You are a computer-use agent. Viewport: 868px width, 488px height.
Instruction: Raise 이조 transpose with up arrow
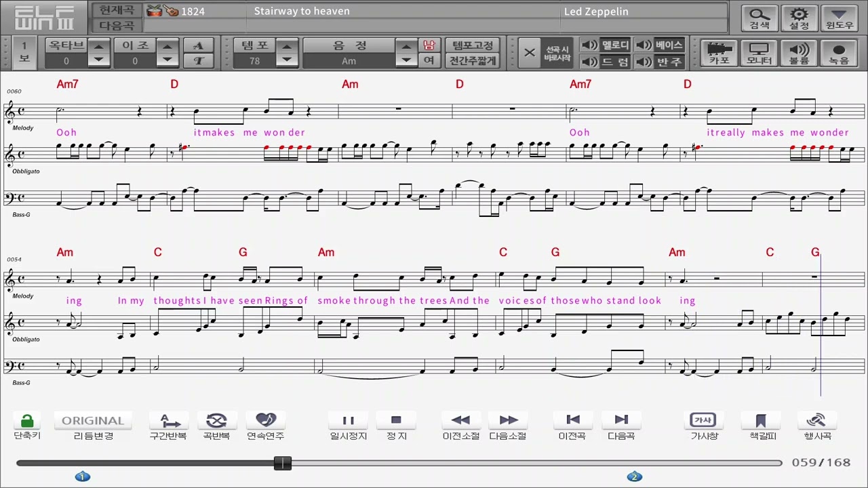(167, 45)
